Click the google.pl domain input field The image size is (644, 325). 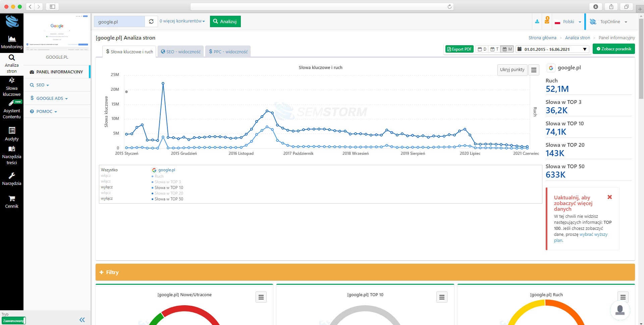pos(119,21)
